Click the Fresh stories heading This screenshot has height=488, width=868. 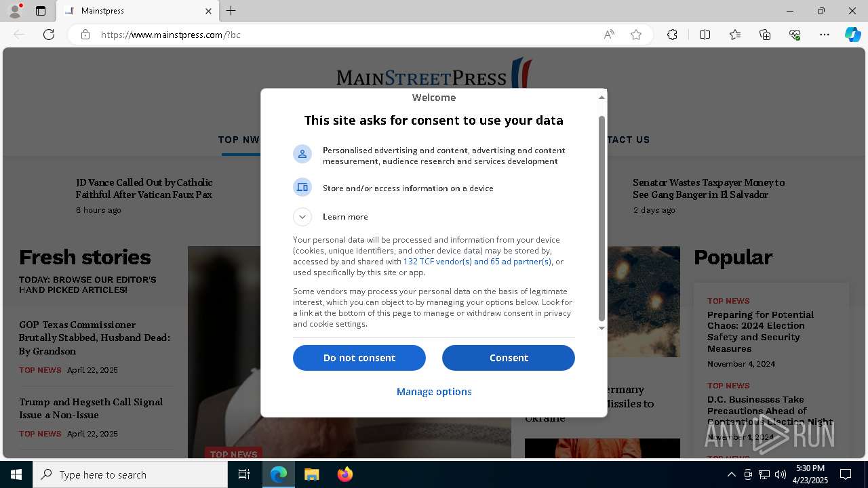coord(85,258)
